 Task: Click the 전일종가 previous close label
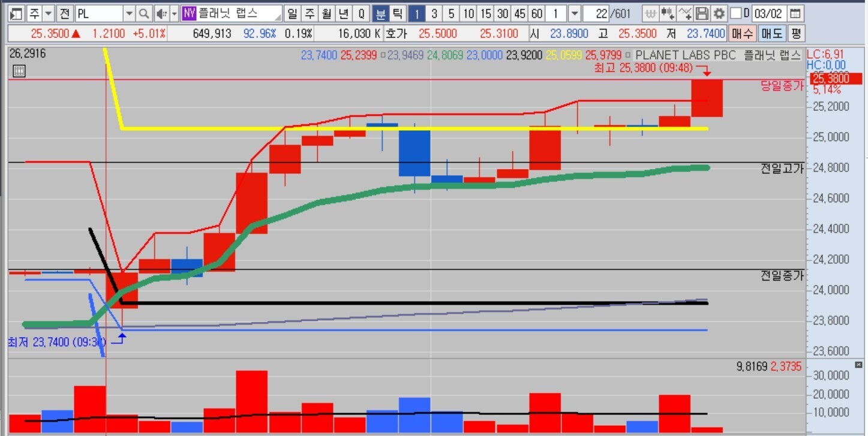[782, 275]
